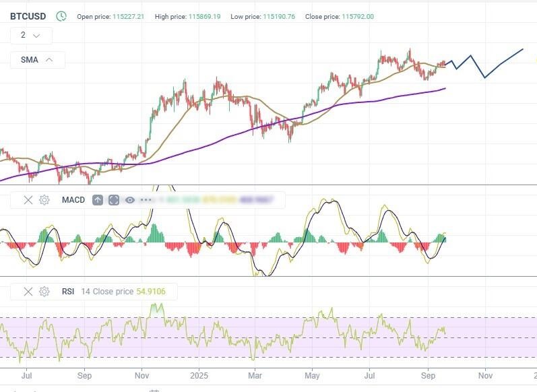Collapse the SMA indicator chevron
Viewport: 537px width, 392px height.
click(49, 60)
